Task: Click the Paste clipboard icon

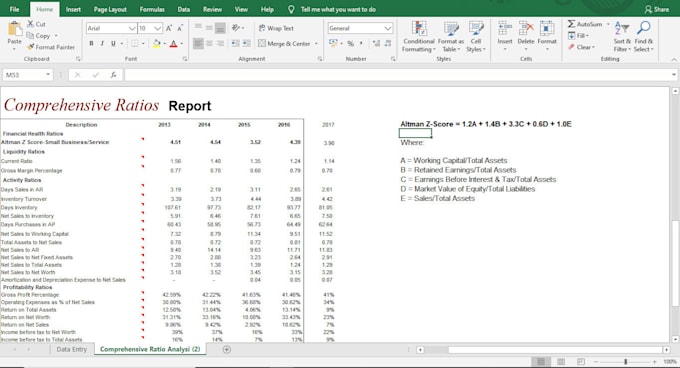Action: 14,29
